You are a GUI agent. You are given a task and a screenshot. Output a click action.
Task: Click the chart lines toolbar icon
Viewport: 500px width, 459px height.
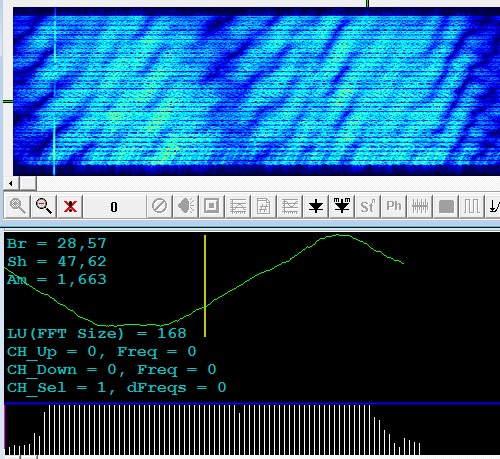pos(290,206)
